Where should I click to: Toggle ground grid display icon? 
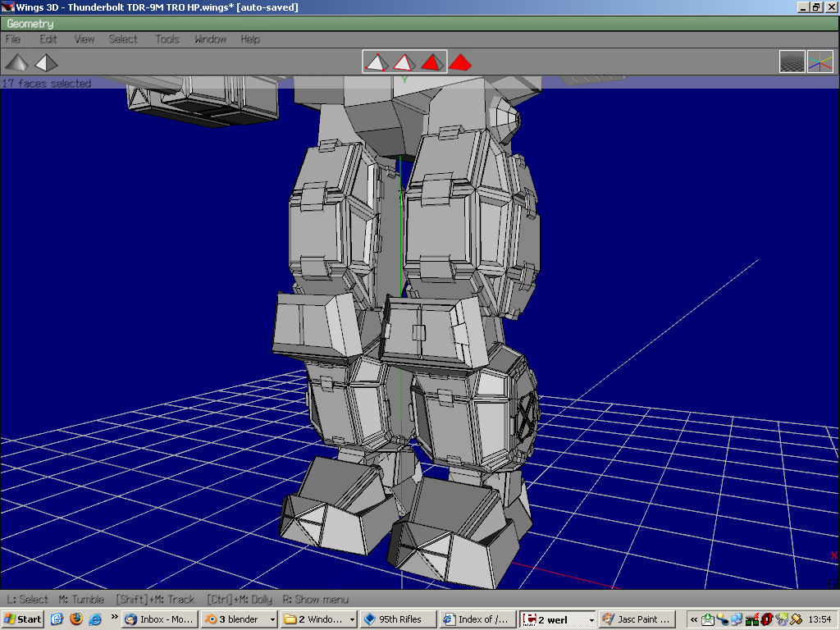point(792,62)
